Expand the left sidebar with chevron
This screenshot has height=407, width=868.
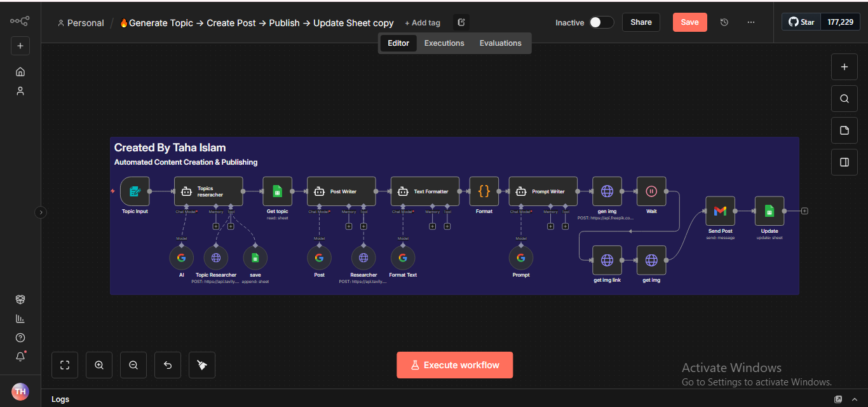[x=41, y=212]
